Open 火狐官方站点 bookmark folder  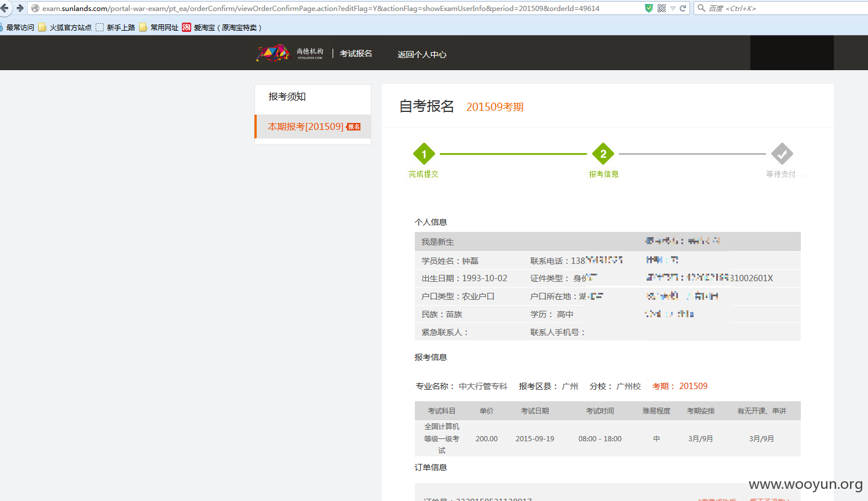coord(65,27)
